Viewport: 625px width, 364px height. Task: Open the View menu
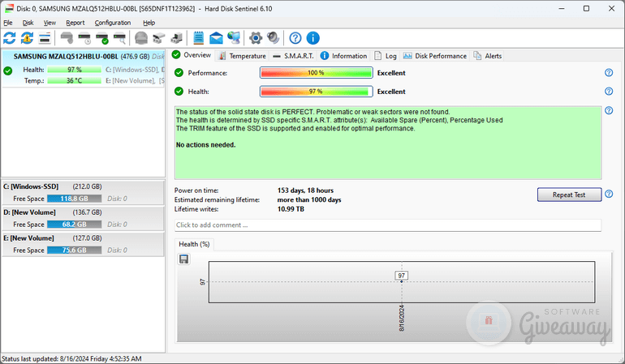[x=50, y=23]
